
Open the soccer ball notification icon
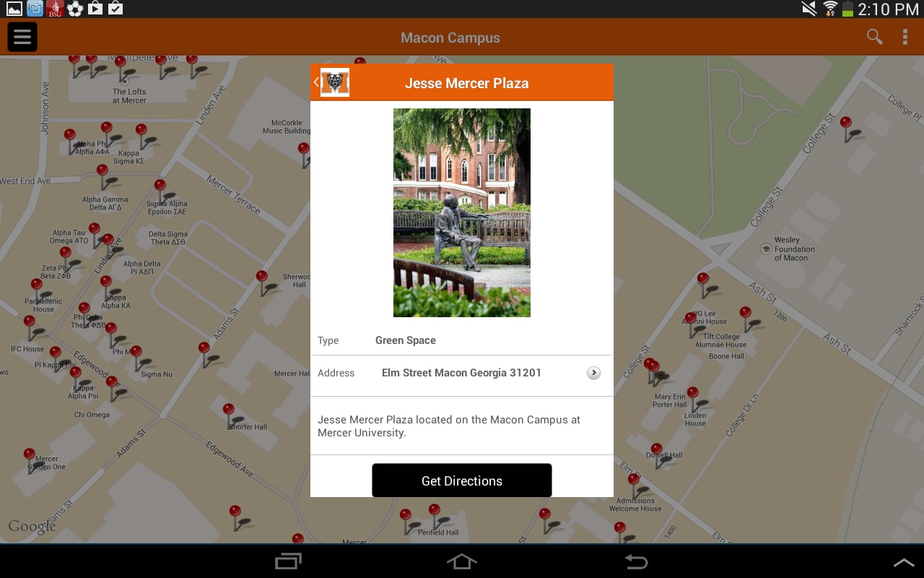(75, 9)
